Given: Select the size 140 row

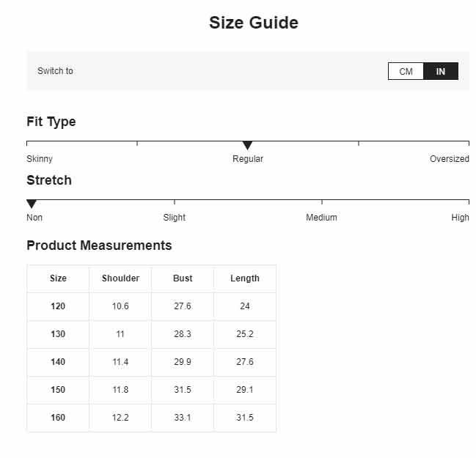Looking at the screenshot, I should [152, 362].
